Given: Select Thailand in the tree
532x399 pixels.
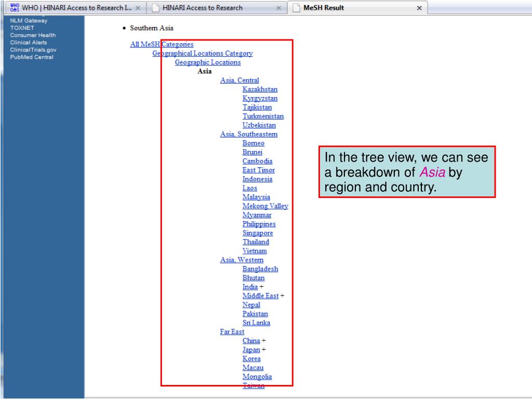Looking at the screenshot, I should point(256,242).
